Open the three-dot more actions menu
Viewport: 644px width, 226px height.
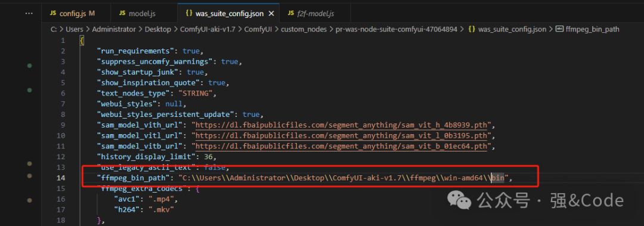click(29, 14)
